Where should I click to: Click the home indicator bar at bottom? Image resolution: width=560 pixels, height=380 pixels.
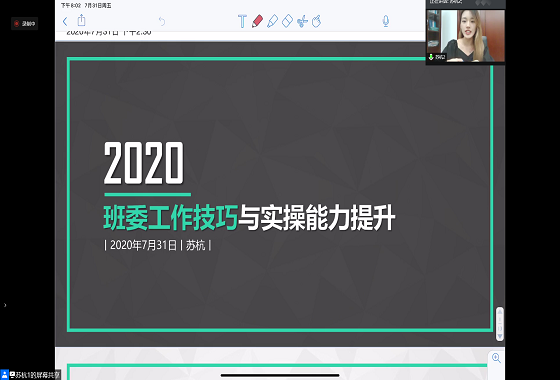pos(280,375)
